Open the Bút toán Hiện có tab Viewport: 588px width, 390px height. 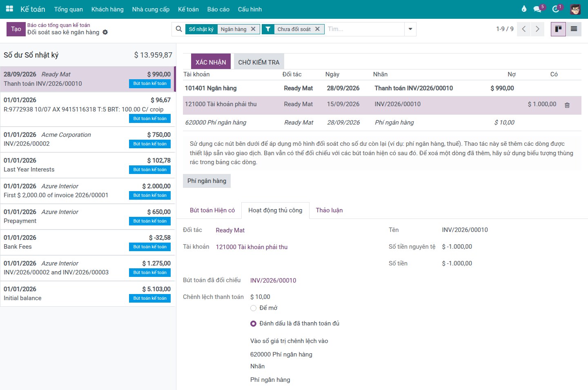click(212, 210)
